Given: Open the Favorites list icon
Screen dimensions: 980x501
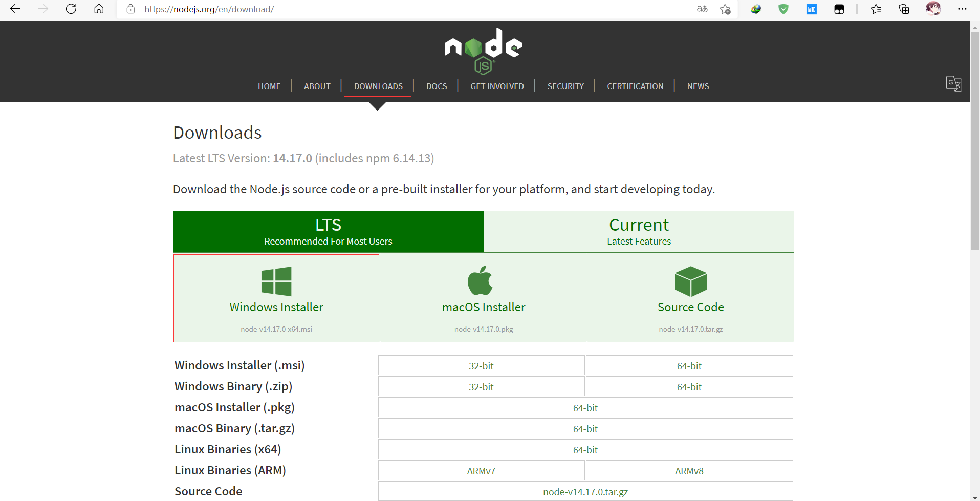Looking at the screenshot, I should point(876,9).
